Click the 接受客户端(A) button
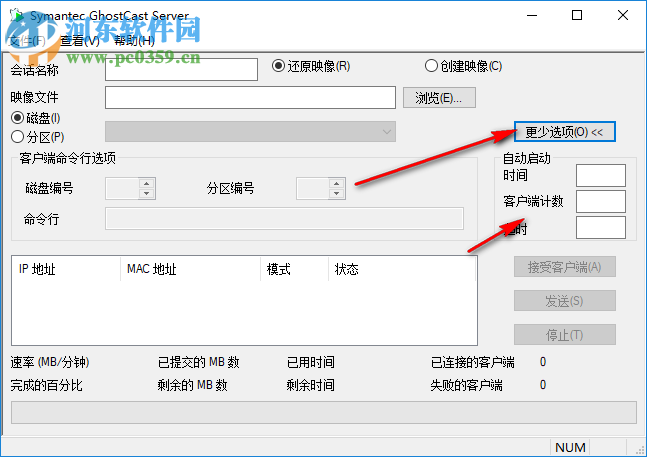 click(564, 267)
